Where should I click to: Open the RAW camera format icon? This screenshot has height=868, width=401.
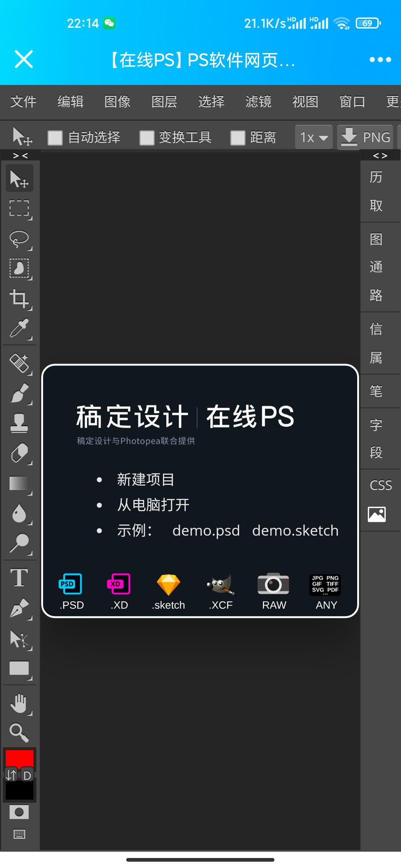274,591
